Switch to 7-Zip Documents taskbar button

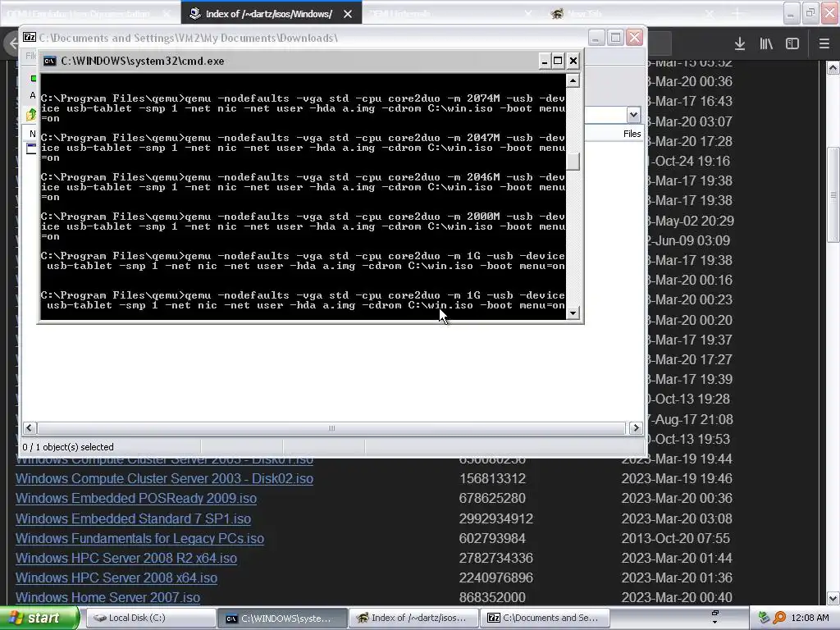pos(545,619)
